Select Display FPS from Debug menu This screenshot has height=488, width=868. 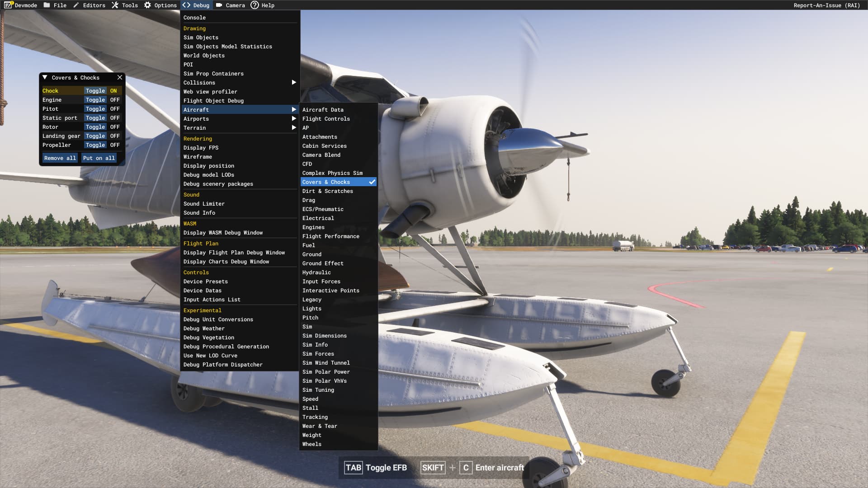201,148
